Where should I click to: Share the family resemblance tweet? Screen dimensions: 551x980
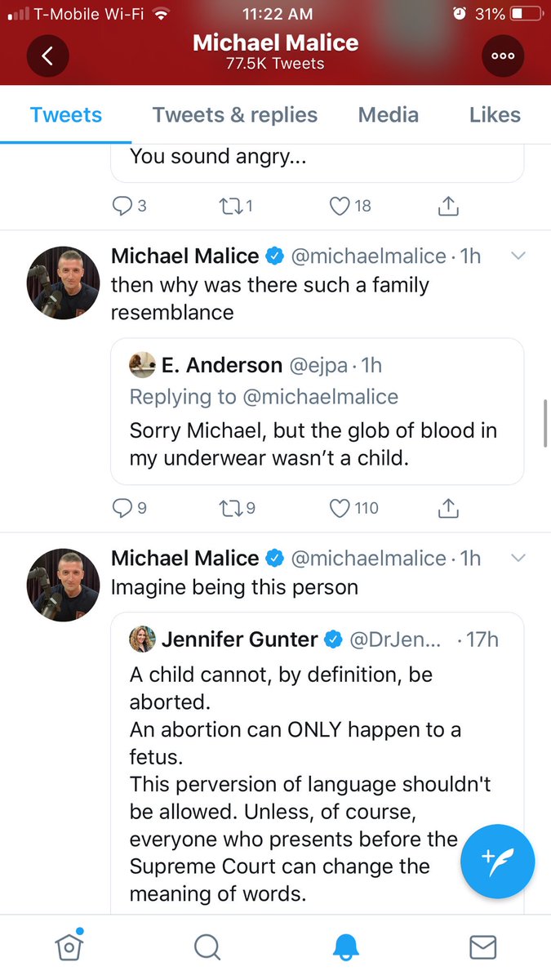tap(448, 509)
